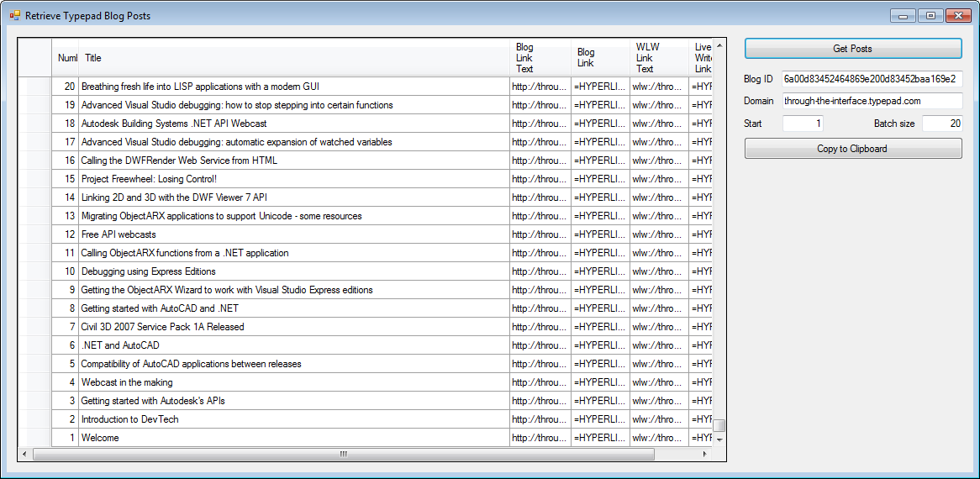The width and height of the screenshot is (980, 479).
Task: Click the application icon in title bar
Action: coord(14,15)
